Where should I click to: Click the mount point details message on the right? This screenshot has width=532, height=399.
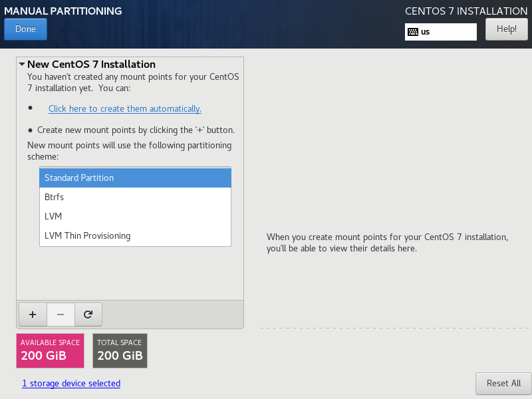pyautogui.click(x=388, y=243)
